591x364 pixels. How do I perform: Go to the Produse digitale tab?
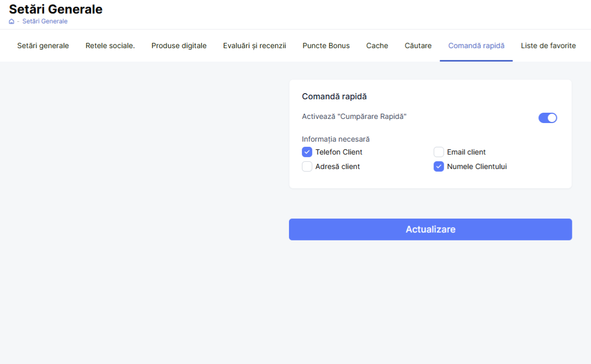pyautogui.click(x=179, y=45)
